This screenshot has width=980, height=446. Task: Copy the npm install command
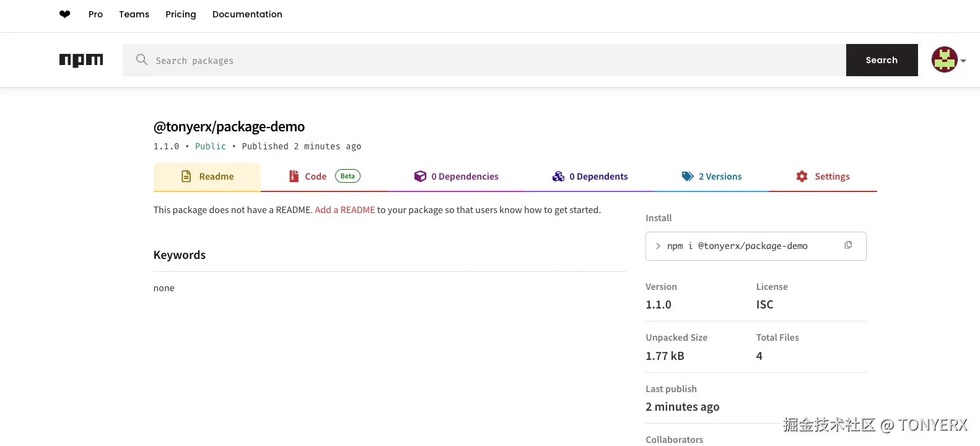[x=848, y=245]
